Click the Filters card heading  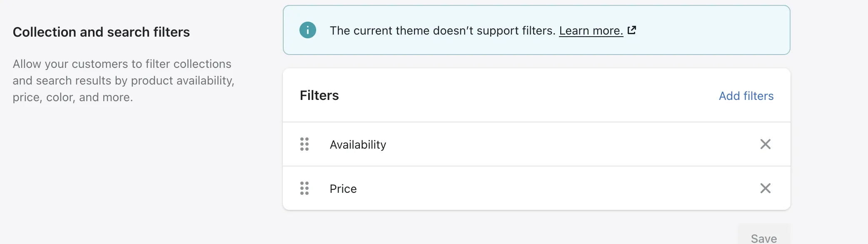[x=319, y=95]
